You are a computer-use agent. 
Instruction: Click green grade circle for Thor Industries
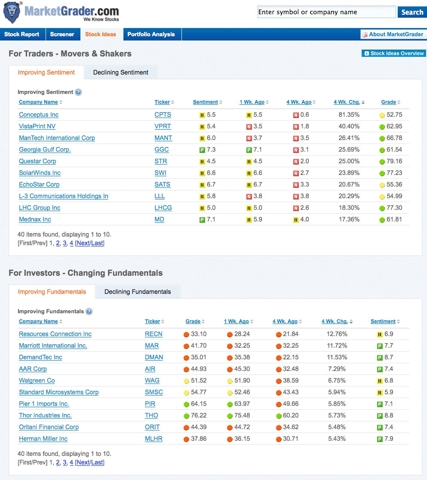point(186,416)
